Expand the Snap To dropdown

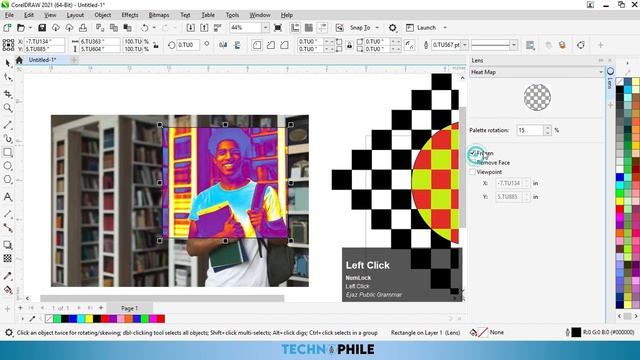[x=377, y=28]
